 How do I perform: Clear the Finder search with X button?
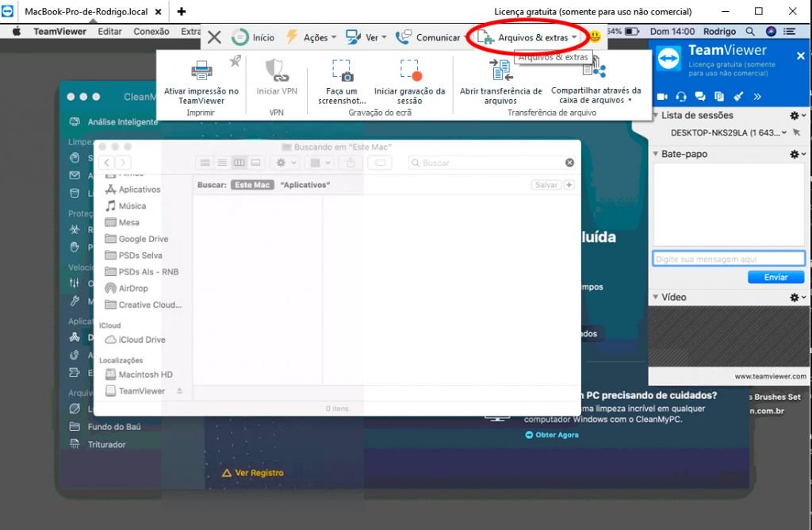[569, 163]
